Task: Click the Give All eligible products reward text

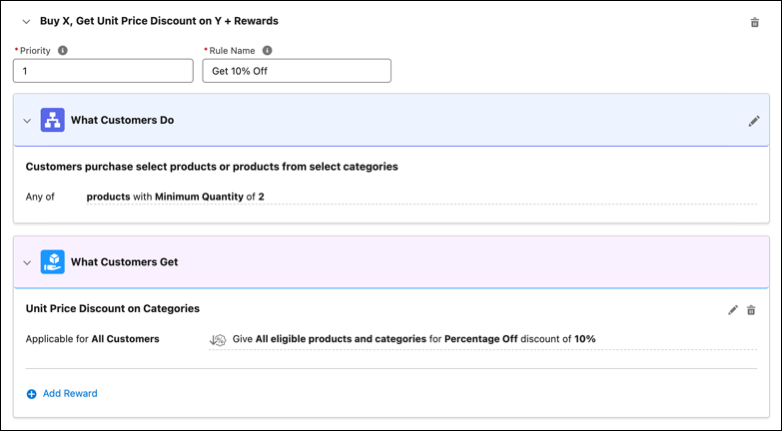Action: (414, 339)
